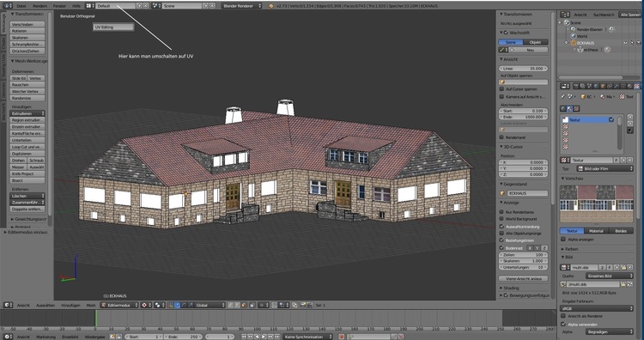Screen dimensions: 644x340
Task: Toggle Auswahlumrandung checkbox
Action: pyautogui.click(x=501, y=227)
